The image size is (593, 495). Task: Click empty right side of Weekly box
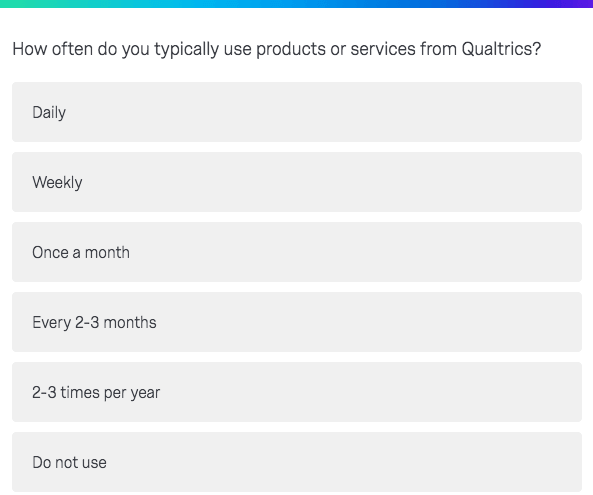(416, 182)
